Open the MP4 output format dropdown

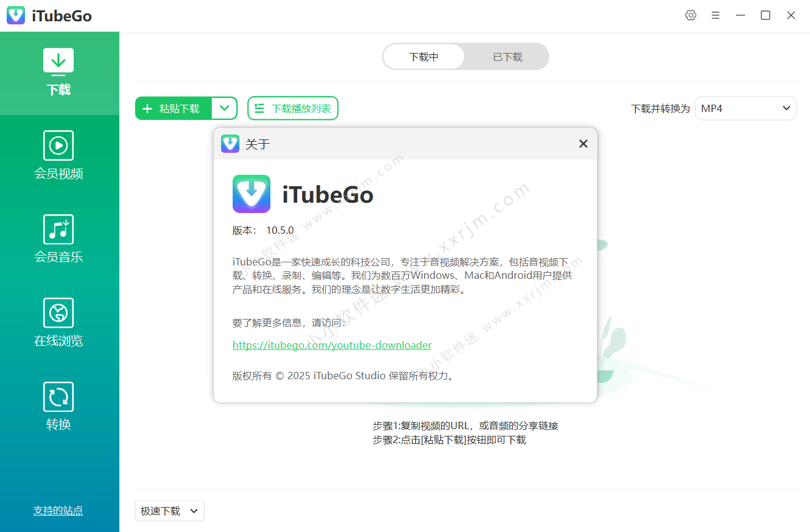pyautogui.click(x=745, y=109)
